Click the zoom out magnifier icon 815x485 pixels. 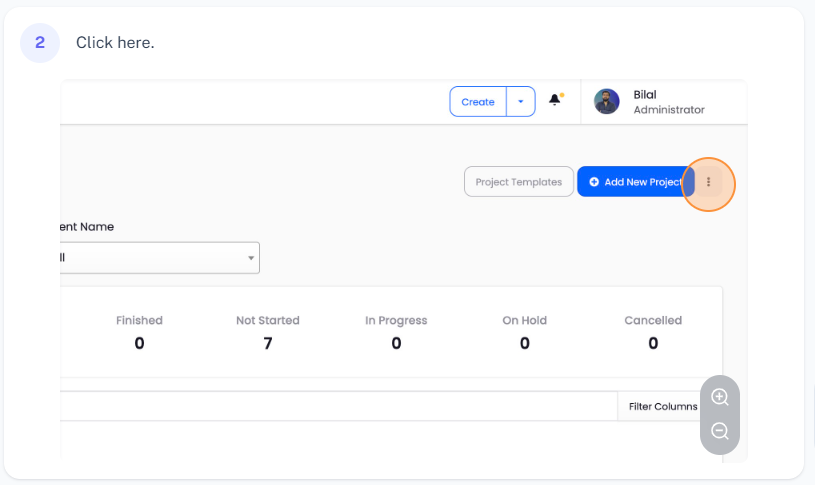tap(719, 432)
